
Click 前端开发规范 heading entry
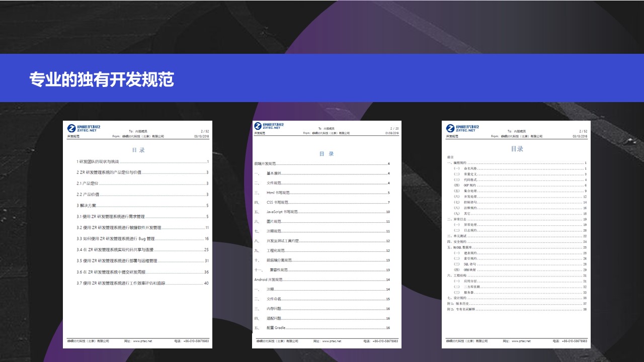coord(322,164)
